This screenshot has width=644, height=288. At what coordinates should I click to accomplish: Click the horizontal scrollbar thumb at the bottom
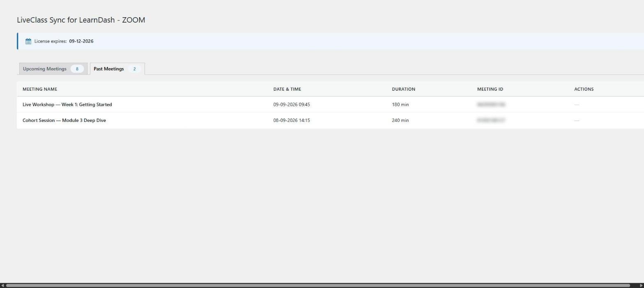[318, 286]
